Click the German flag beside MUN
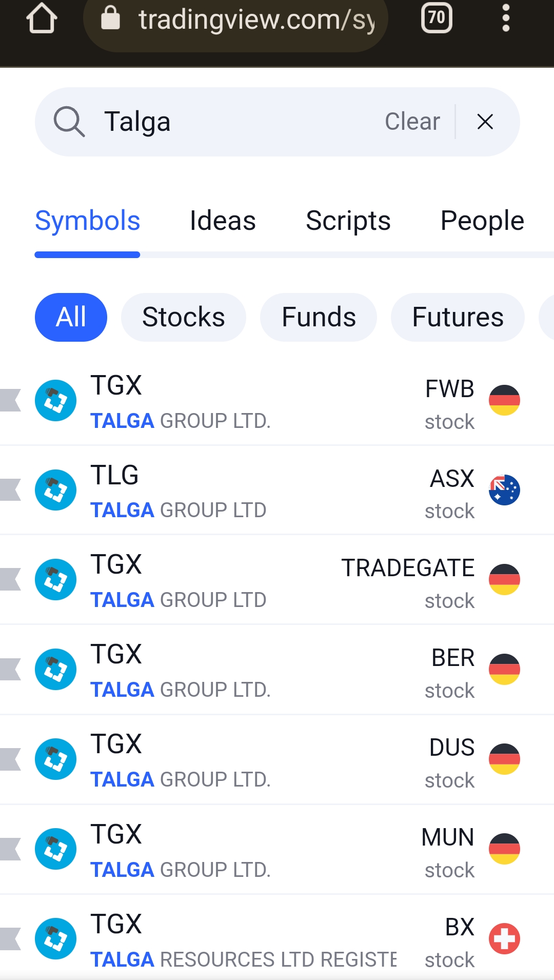 pos(504,849)
